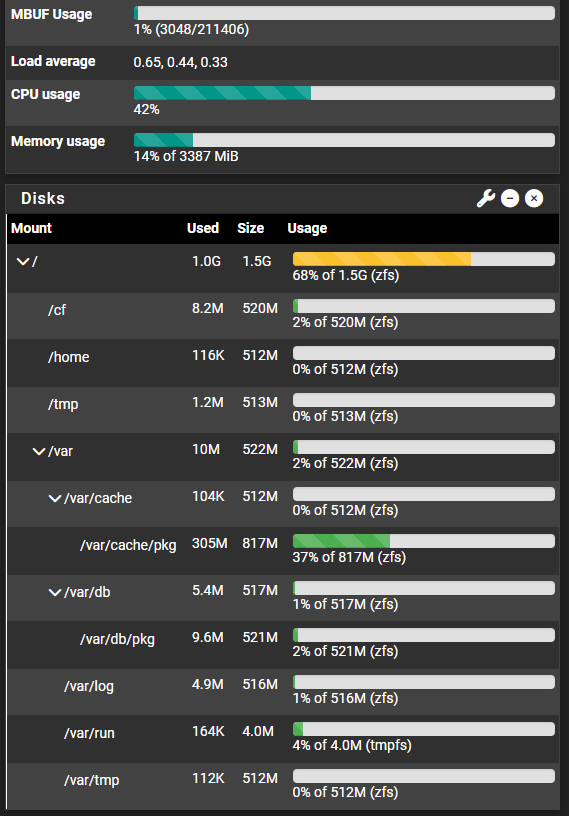
Task: Click the Mount column header
Action: pos(31,228)
